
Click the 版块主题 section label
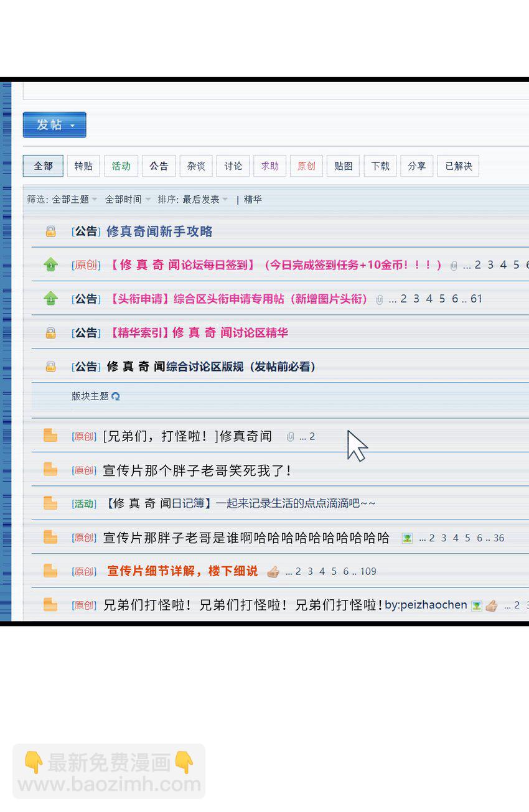click(90, 396)
